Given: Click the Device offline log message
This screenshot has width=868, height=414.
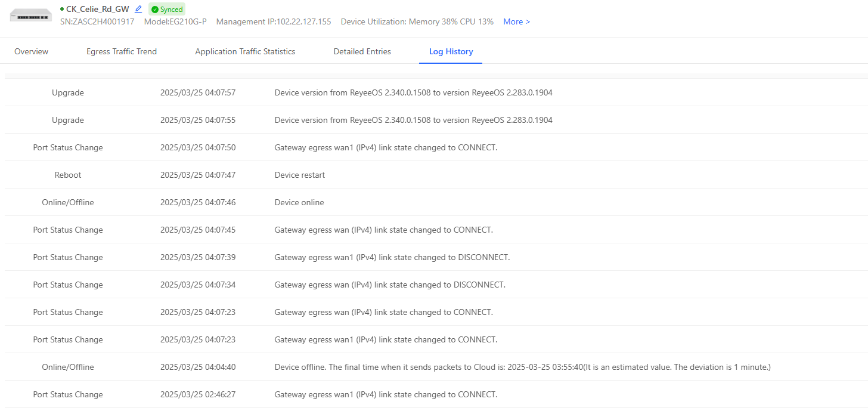Looking at the screenshot, I should pos(522,367).
